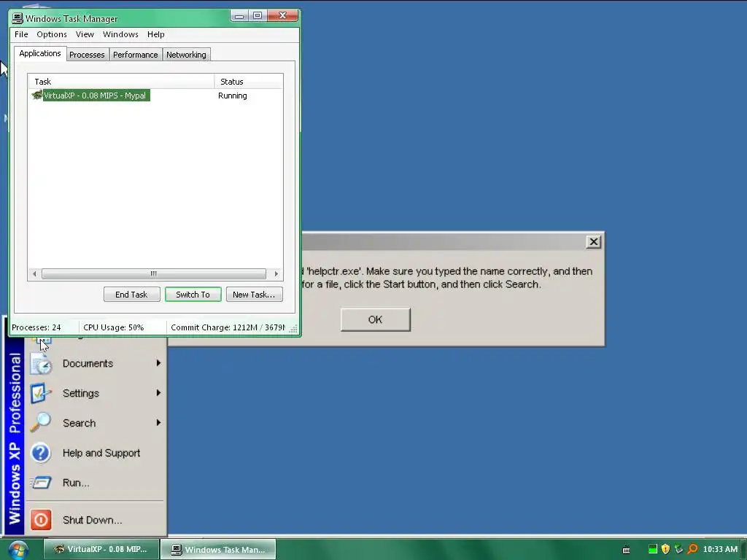Click the Settings checkmark icon in Start menu

tap(41, 393)
